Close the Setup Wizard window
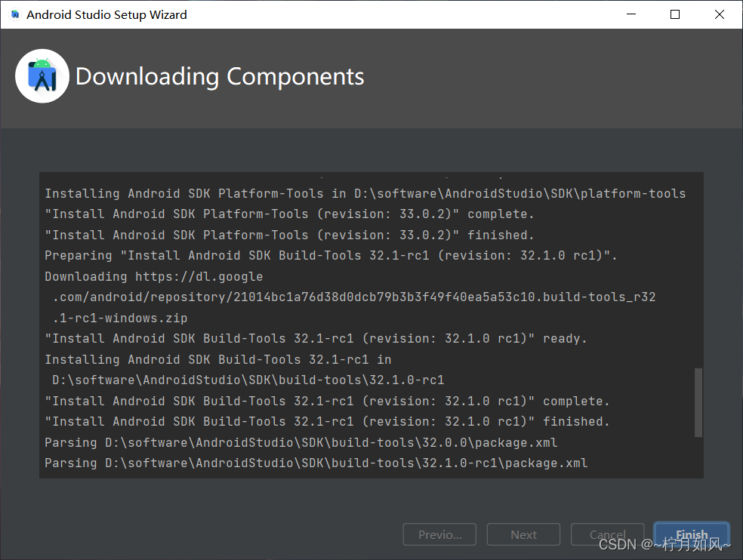This screenshot has width=743, height=560. 720,14
